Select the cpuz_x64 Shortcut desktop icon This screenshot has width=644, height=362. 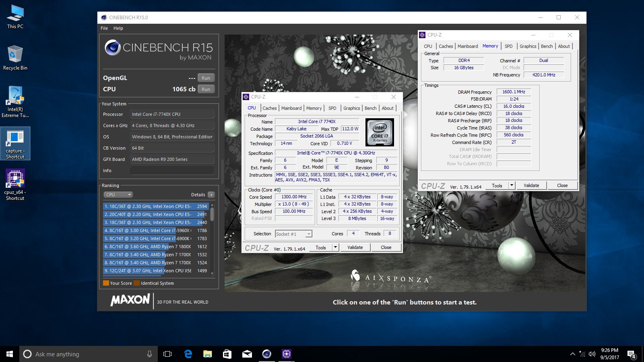15,185
